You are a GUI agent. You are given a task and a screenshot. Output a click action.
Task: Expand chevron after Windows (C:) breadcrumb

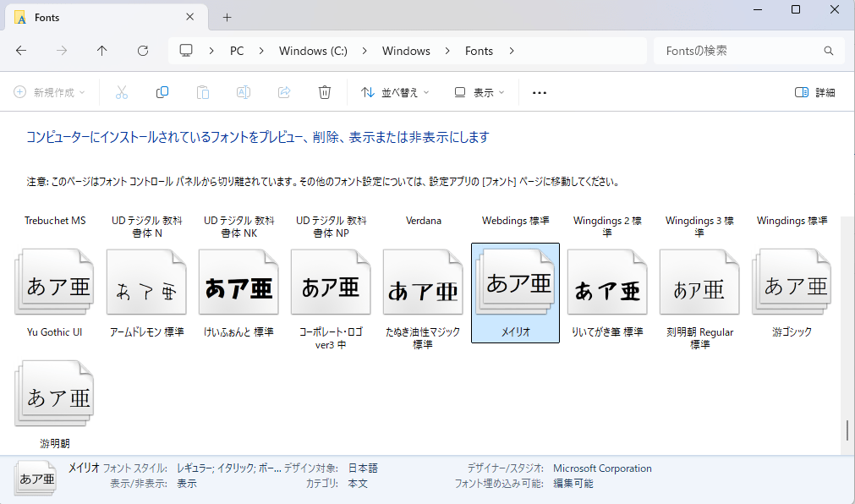pos(364,51)
